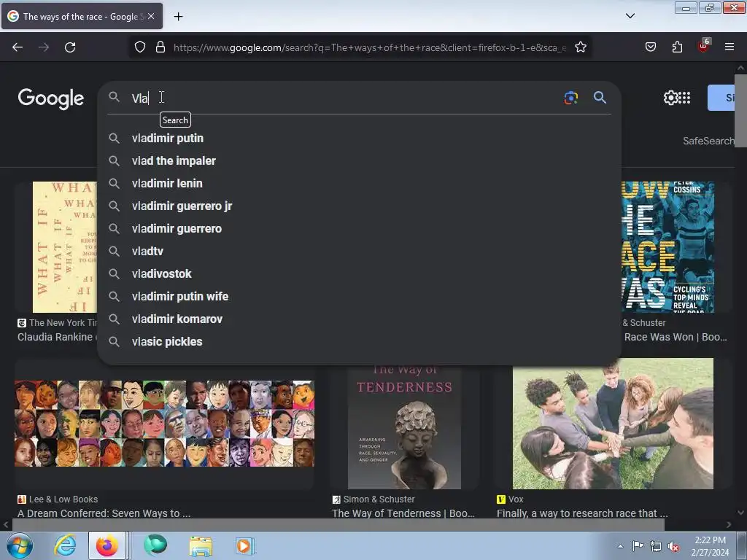The image size is (747, 560).
Task: Open hands-together group photo result
Action: click(613, 424)
